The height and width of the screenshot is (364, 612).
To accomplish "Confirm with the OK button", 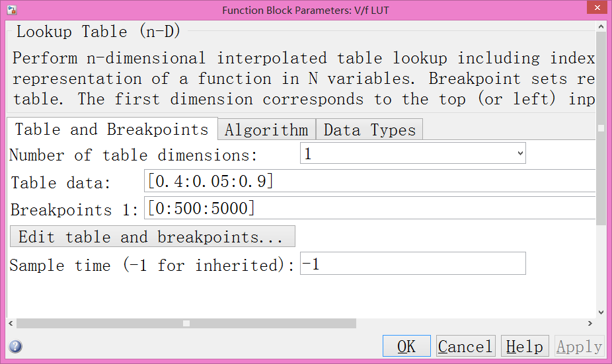I will pos(406,346).
